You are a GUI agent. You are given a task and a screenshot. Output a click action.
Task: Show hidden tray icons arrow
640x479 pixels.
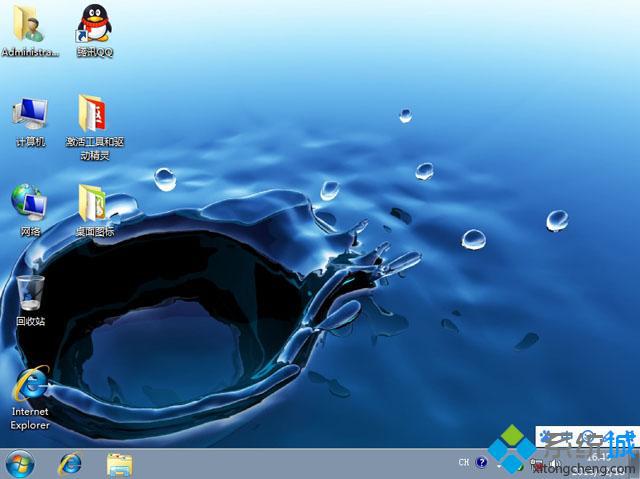499,466
